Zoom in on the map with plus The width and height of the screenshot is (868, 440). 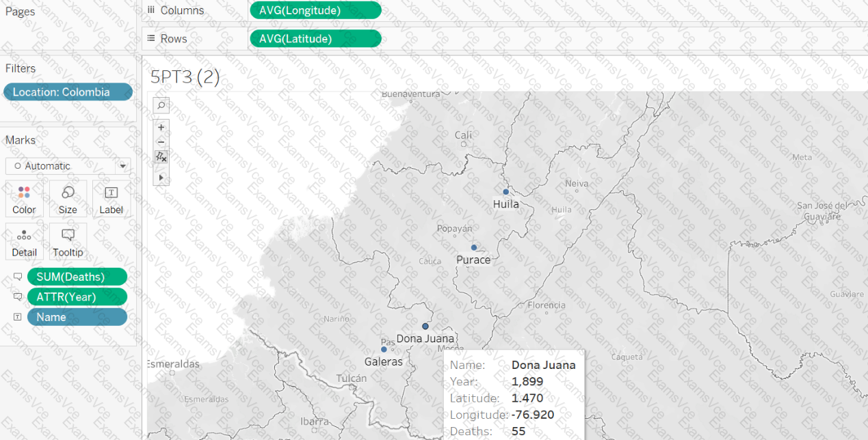coord(161,127)
